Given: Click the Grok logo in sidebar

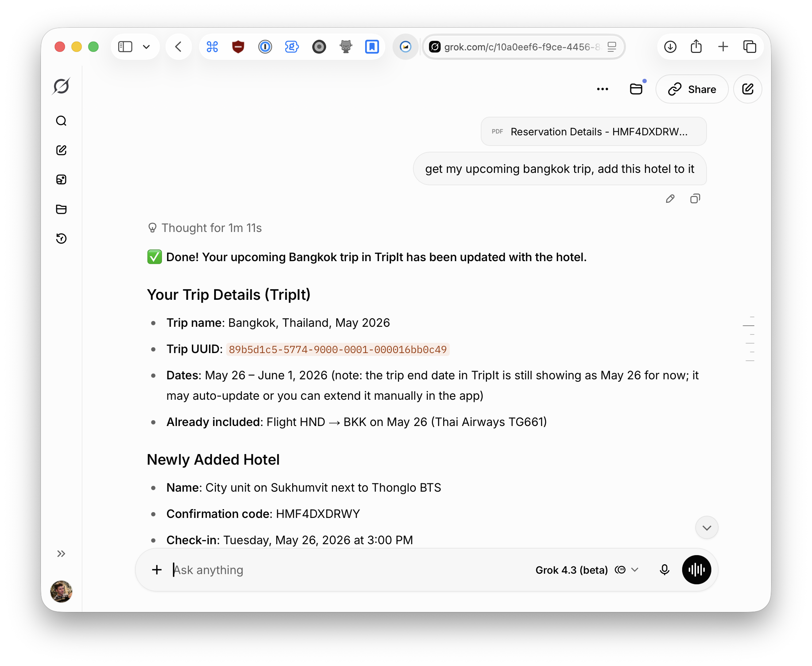Looking at the screenshot, I should point(61,86).
